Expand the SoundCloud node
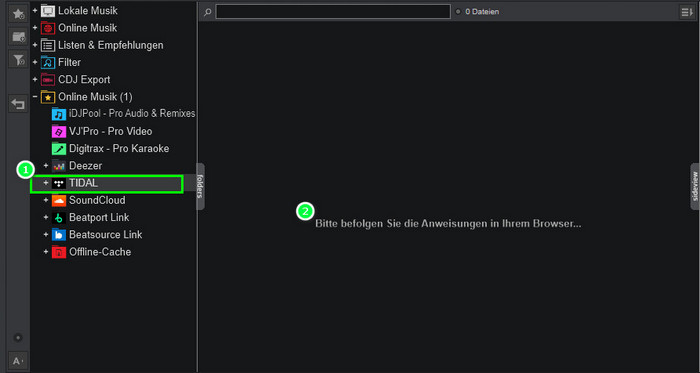700x373 pixels. 46,200
